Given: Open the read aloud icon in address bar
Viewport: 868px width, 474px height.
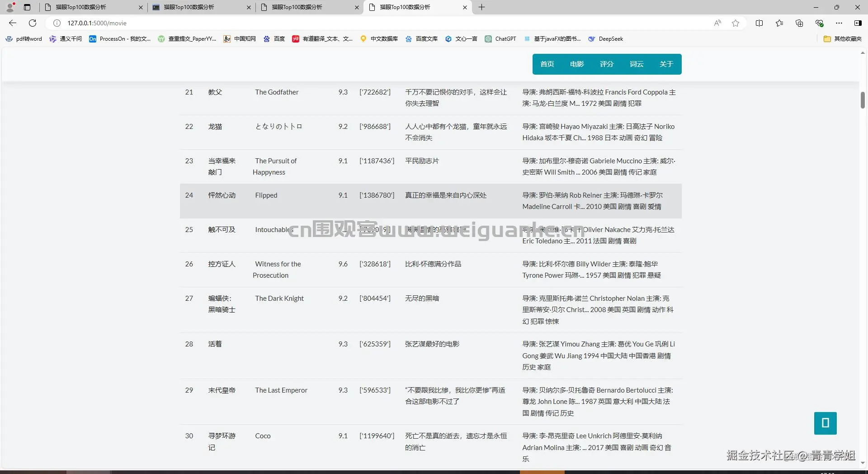Looking at the screenshot, I should [717, 23].
